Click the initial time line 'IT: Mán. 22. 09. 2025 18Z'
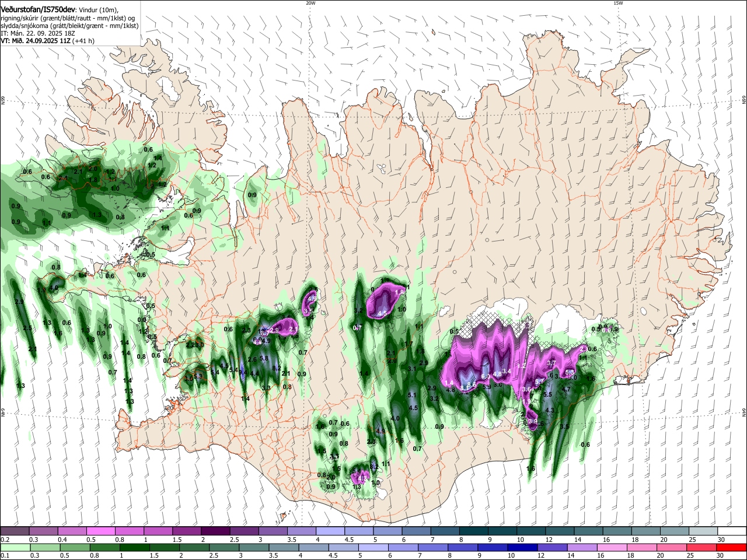Screen dimensions: 747x560 37,33
